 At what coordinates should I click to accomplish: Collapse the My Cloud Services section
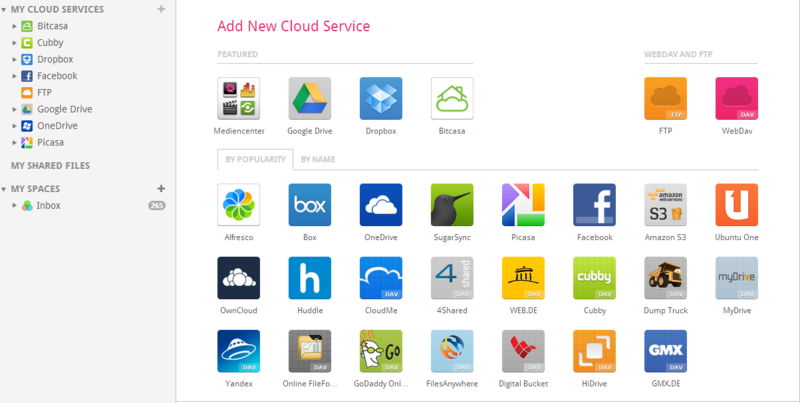(x=4, y=9)
